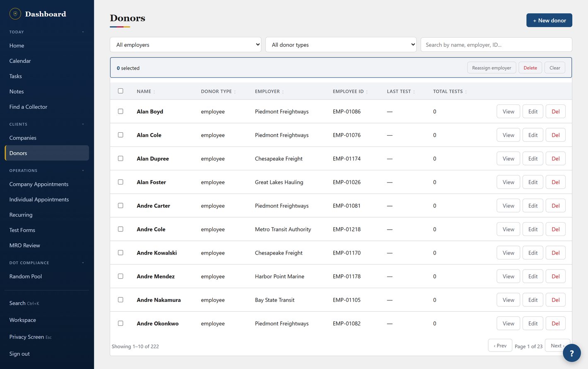Navigate to Companies
The height and width of the screenshot is (369, 588).
47,138
